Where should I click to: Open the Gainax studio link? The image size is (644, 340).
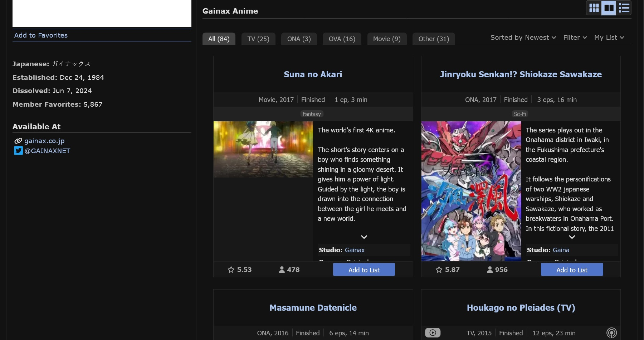click(x=355, y=250)
